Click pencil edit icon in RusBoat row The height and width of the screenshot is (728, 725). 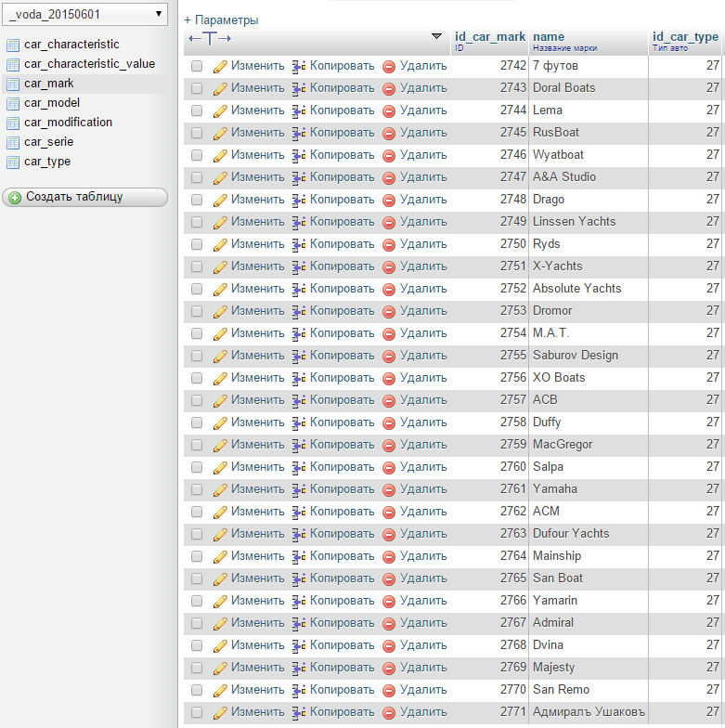point(220,134)
